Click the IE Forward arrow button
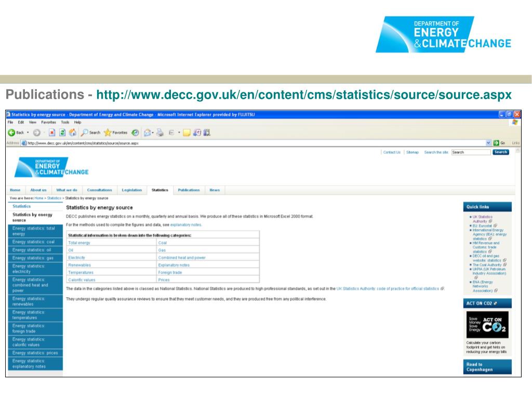Screen dimensions: 532x399 37,132
